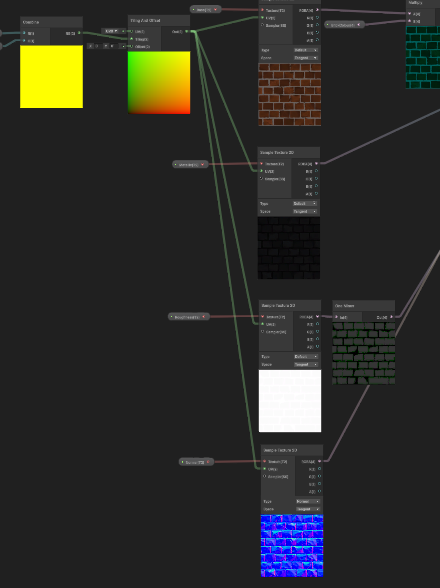Select the texture property pill feeding the normal-map Sample Texture node
This screenshot has width=440, height=588.
click(196, 462)
